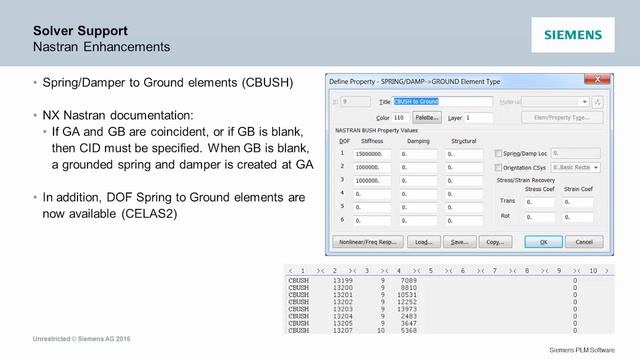
Task: Click the Title field containing CBUSH to Ground
Action: (442, 102)
